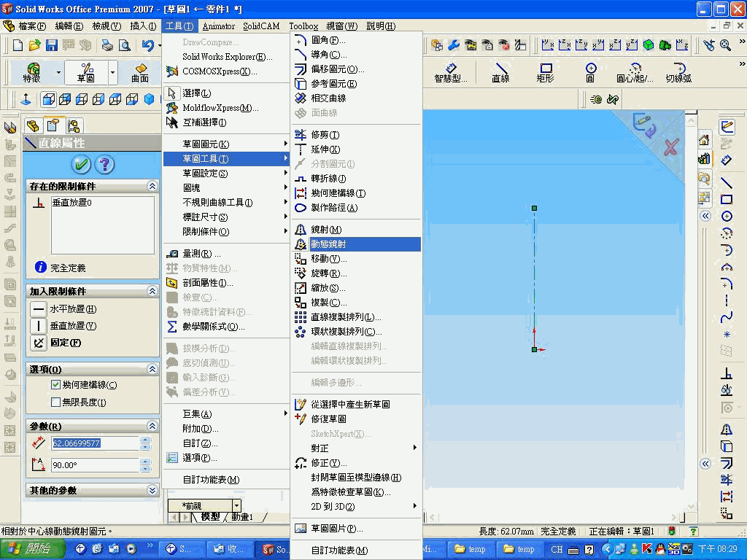Click the length field showing 62.06699577
Screen dimensions: 747x560
[96, 443]
